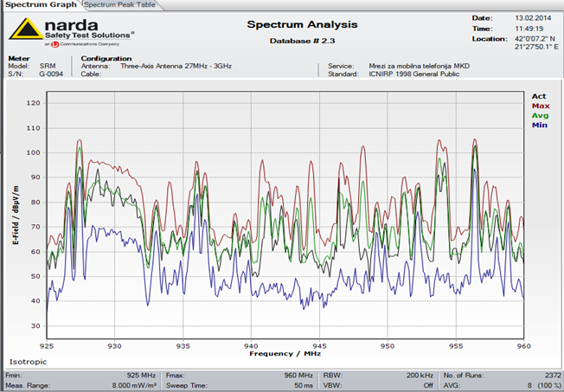Screen dimensions: 564x392
Task: Click the Min trace legend label
Action: pos(539,125)
